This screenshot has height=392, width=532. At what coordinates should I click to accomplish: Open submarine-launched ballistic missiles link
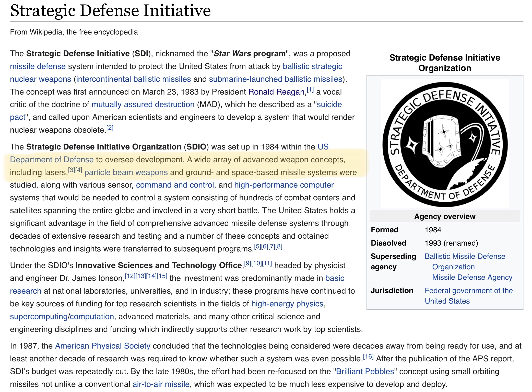(275, 79)
